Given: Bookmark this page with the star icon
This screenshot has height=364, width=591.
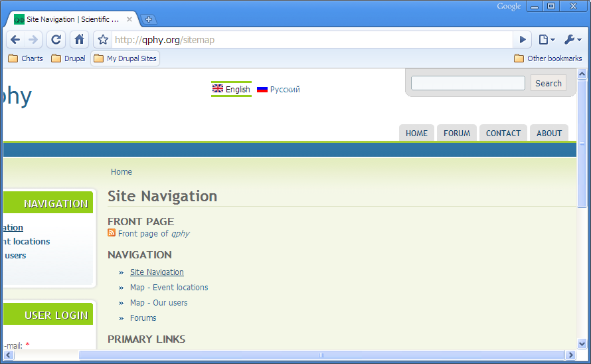Looking at the screenshot, I should click(x=103, y=40).
